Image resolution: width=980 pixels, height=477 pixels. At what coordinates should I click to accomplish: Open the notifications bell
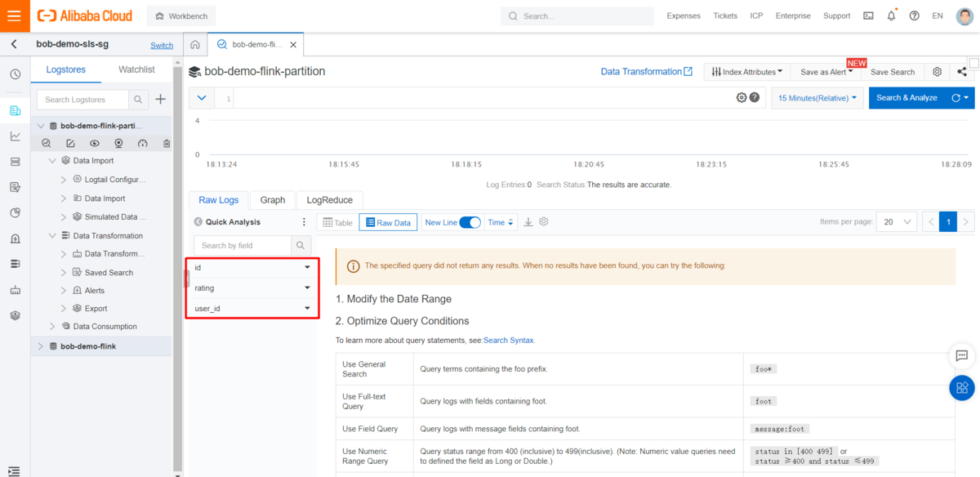(x=891, y=16)
